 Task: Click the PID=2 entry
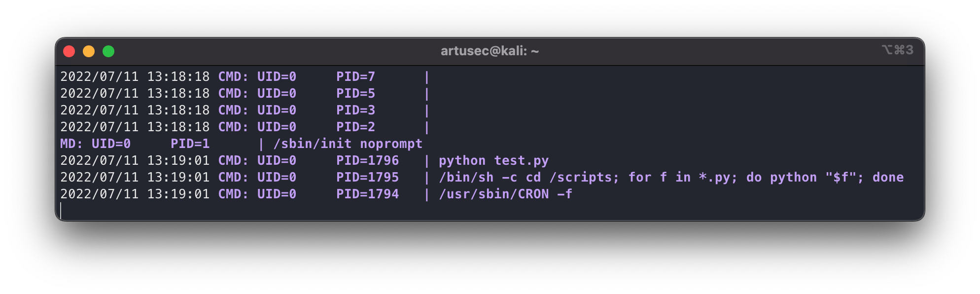click(x=355, y=127)
